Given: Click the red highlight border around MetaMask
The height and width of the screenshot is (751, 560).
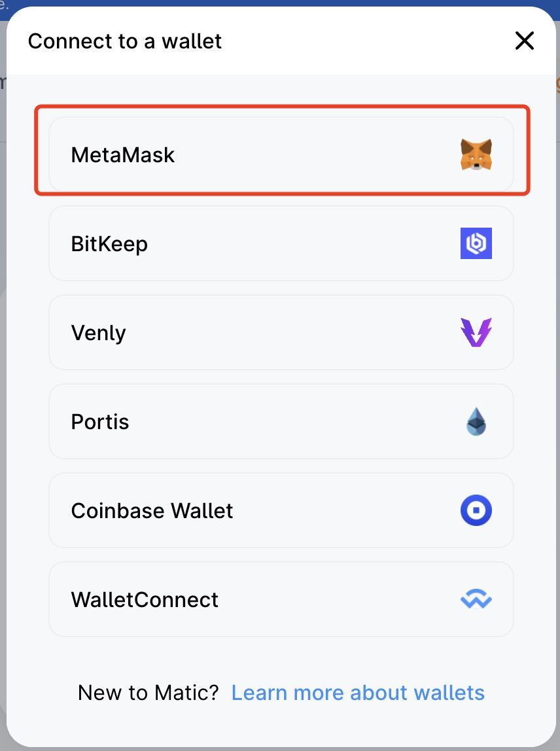Looking at the screenshot, I should tap(282, 107).
